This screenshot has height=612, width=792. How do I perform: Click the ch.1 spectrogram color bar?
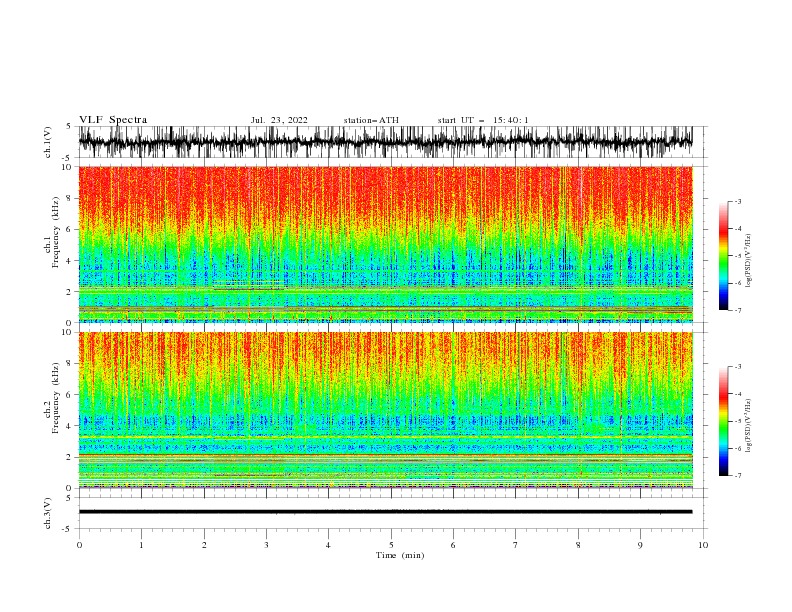click(723, 256)
